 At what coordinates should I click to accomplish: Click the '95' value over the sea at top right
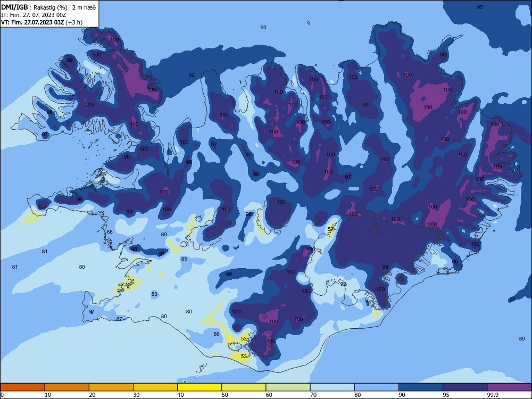click(x=480, y=7)
